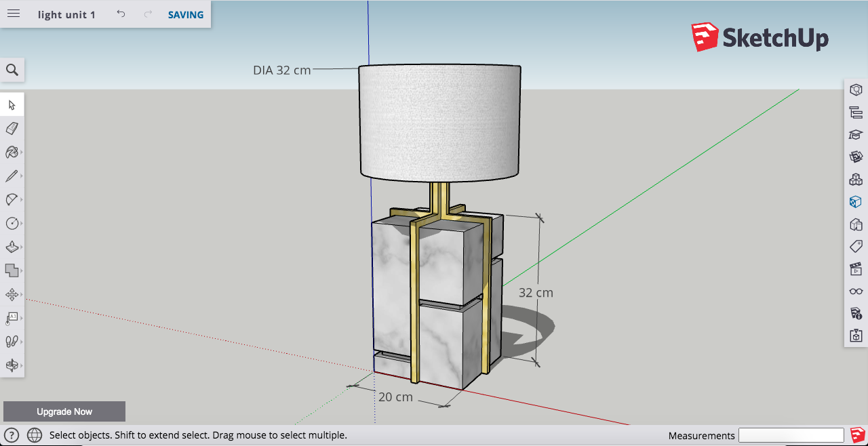This screenshot has width=868, height=446.
Task: Select the Orbit tool
Action: [12, 365]
